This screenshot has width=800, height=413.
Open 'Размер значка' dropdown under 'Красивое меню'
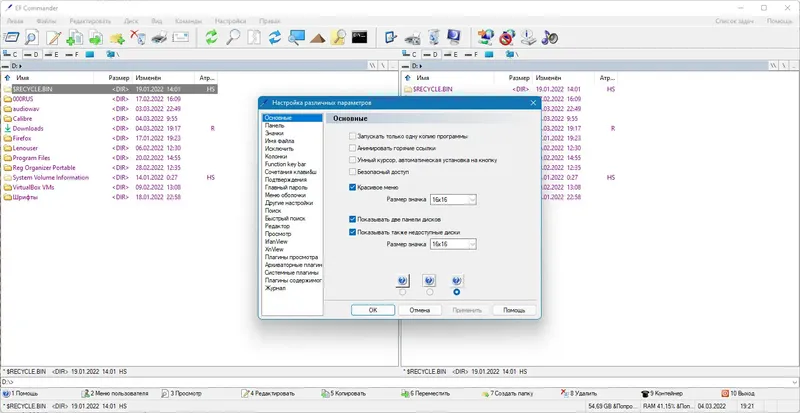[453, 200]
